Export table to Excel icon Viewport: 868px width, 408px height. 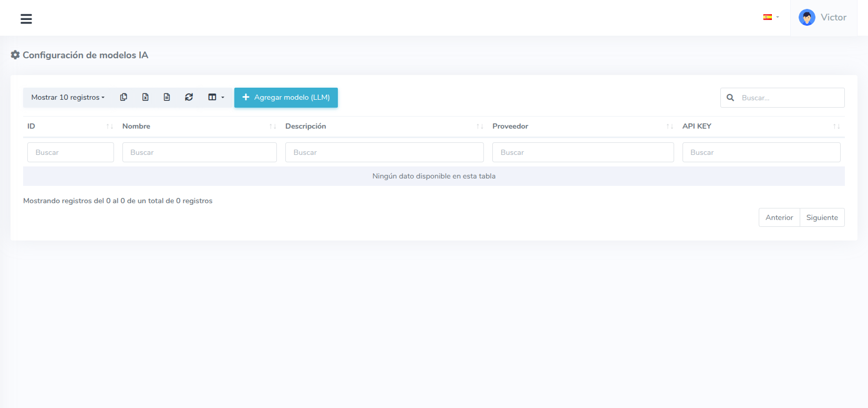click(x=146, y=97)
